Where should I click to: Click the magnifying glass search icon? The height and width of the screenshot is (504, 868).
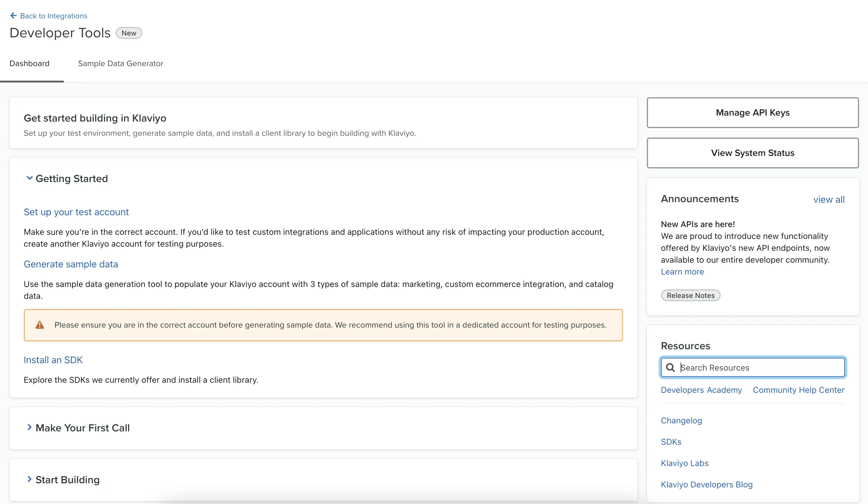click(x=670, y=368)
